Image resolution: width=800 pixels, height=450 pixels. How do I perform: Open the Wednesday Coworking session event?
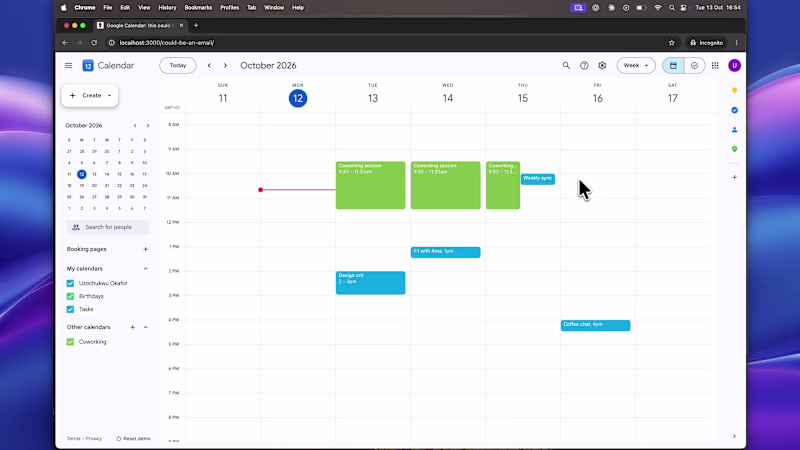tap(445, 185)
